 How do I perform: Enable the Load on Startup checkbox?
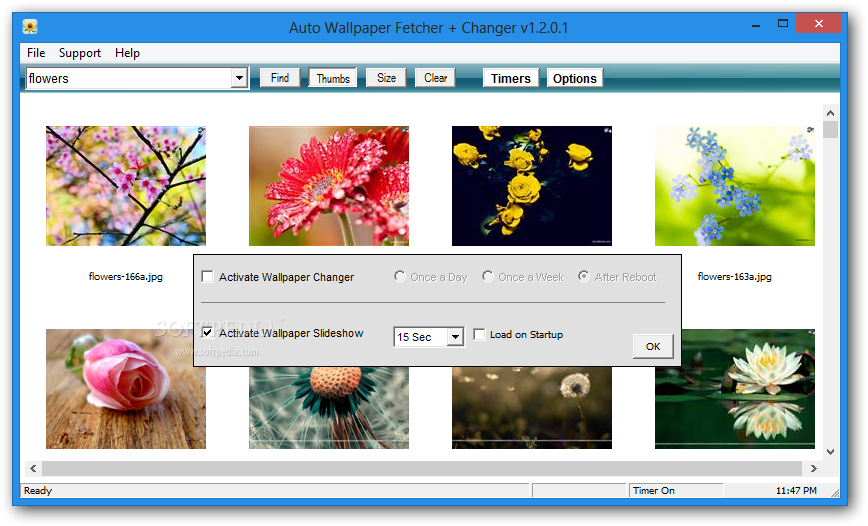pos(479,334)
